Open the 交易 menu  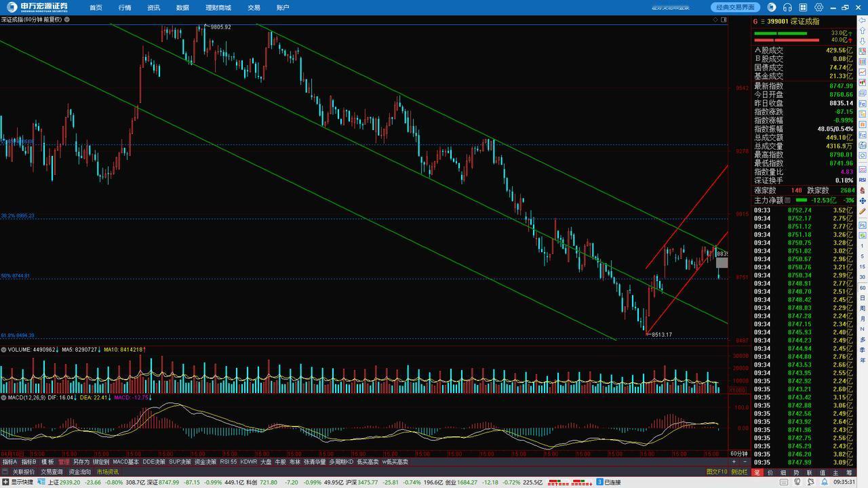point(254,7)
